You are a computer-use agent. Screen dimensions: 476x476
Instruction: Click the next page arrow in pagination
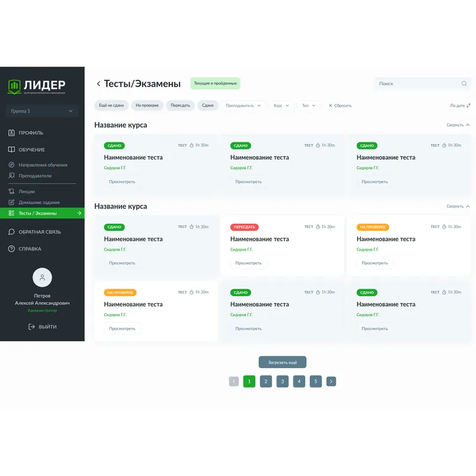[331, 381]
